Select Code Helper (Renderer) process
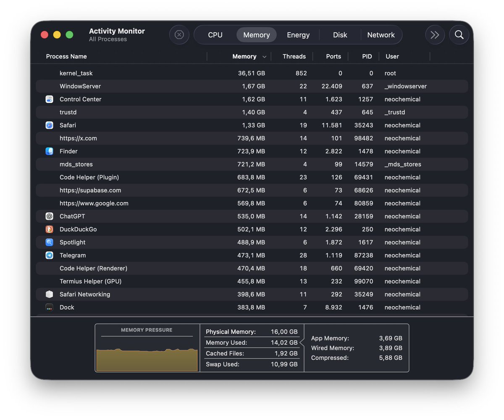The image size is (504, 420). [x=252, y=269]
